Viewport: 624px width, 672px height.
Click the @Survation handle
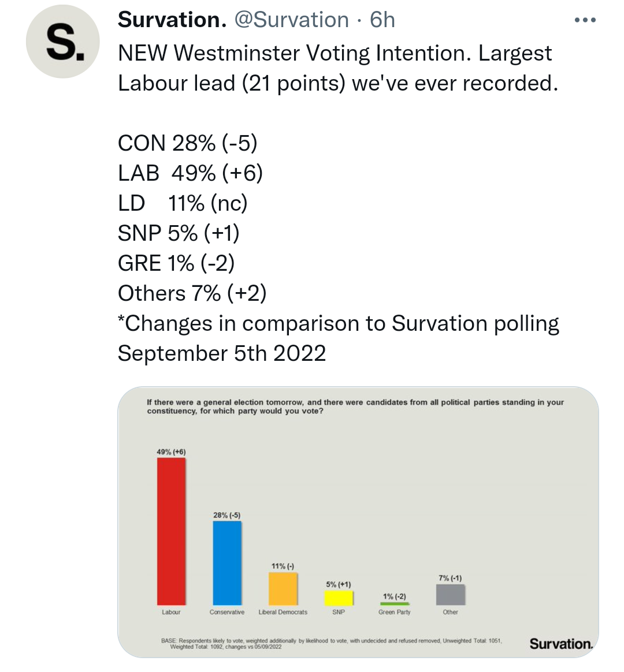(291, 20)
